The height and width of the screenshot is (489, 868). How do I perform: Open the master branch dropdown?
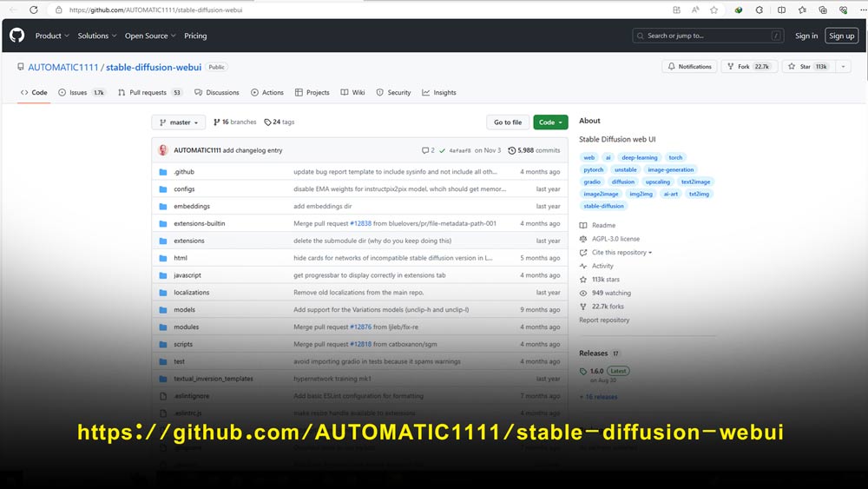[x=178, y=122]
